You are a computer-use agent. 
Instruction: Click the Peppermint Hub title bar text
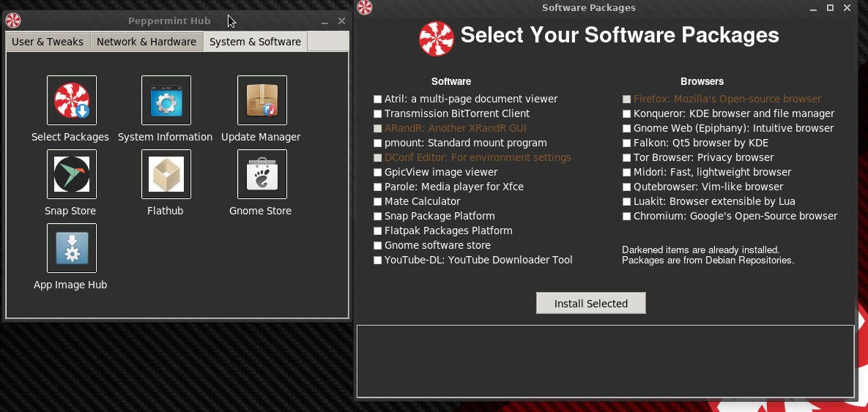coord(169,21)
